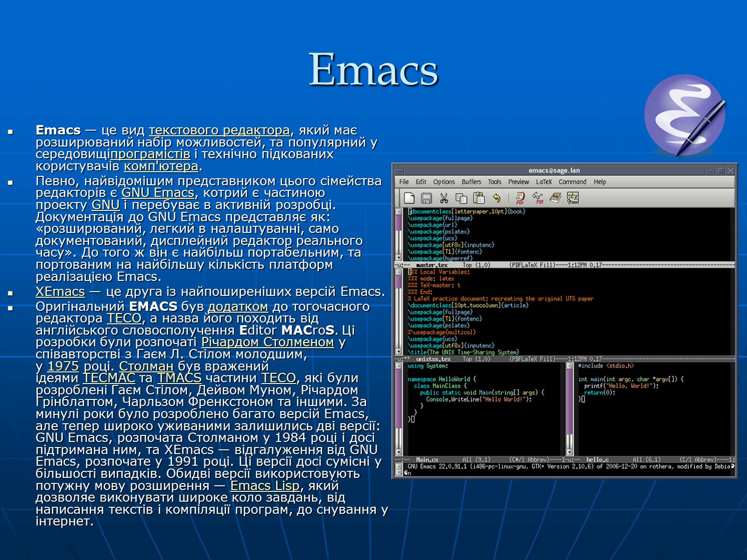Screen dimensions: 747x560
Task: Open the Buffers menu in Emacs
Action: (472, 182)
